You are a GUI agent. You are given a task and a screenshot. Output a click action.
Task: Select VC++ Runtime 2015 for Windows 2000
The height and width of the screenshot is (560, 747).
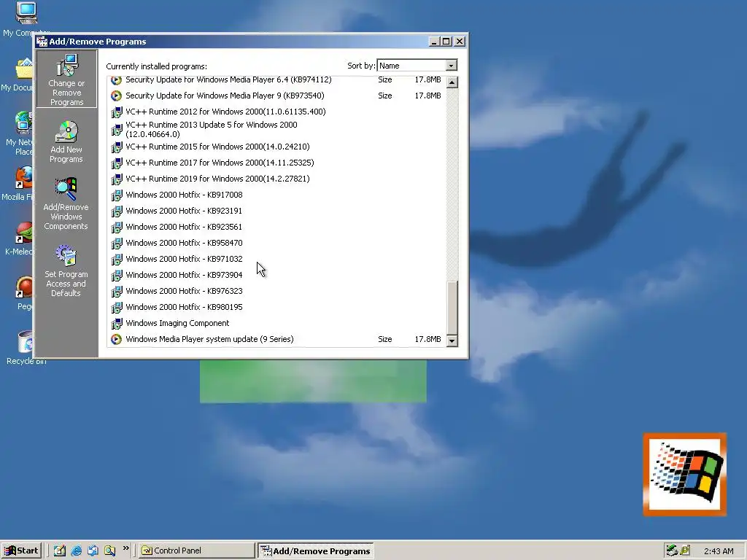click(x=276, y=147)
